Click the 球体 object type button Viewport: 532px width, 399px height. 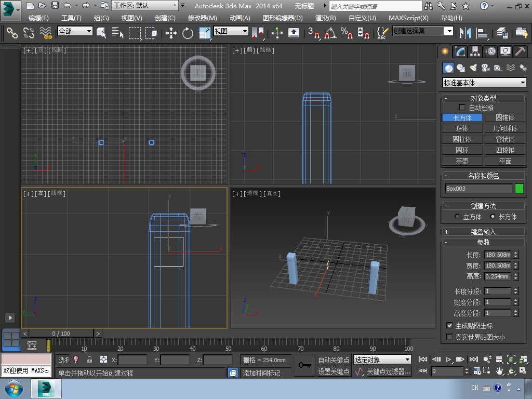(462, 128)
